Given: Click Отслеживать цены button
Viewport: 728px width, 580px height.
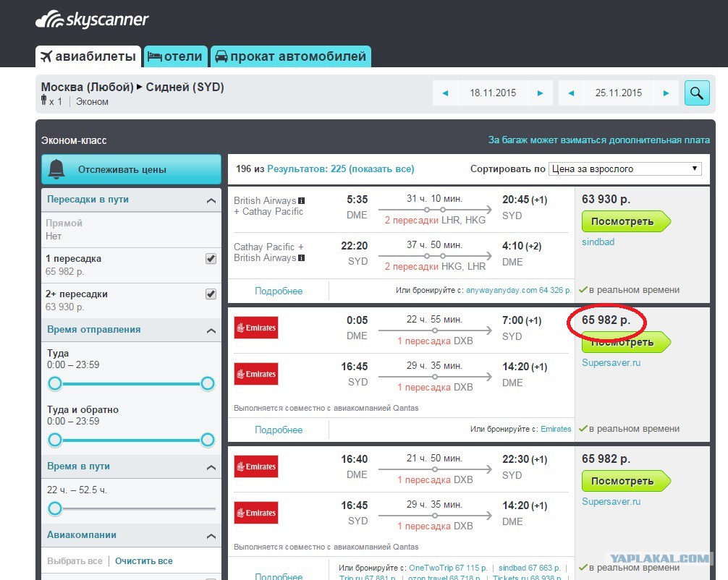Looking at the screenshot, I should (x=131, y=169).
